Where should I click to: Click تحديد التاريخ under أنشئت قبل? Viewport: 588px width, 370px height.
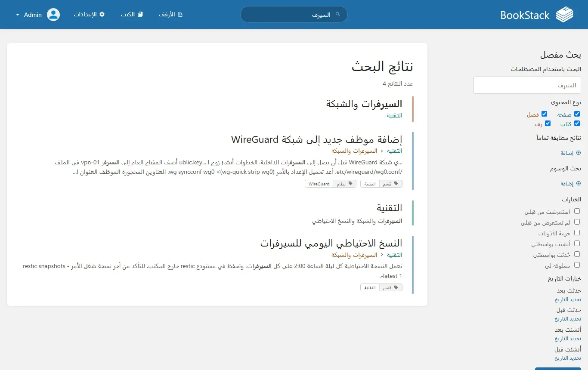568,358
